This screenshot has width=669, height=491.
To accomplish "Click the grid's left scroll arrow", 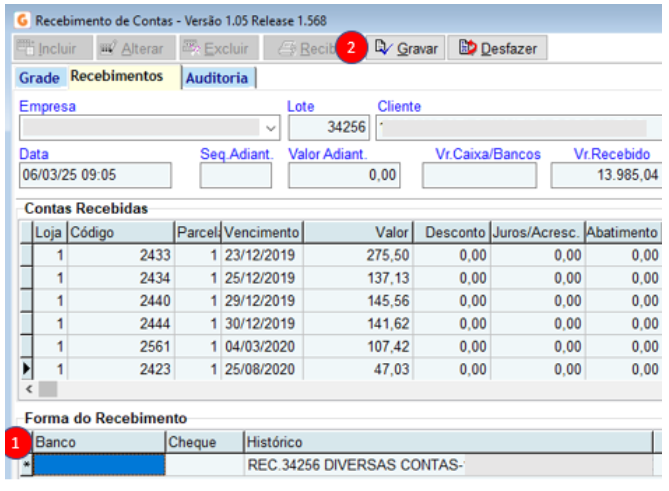I will [29, 389].
